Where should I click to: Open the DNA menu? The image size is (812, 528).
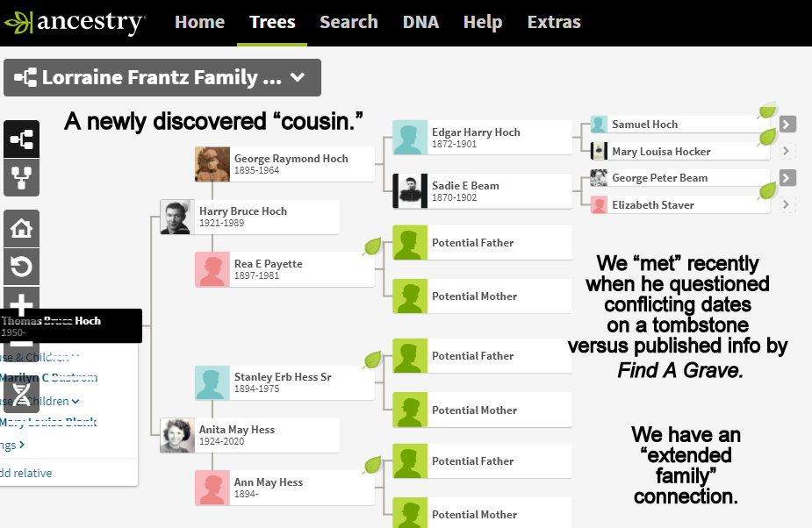tap(420, 22)
